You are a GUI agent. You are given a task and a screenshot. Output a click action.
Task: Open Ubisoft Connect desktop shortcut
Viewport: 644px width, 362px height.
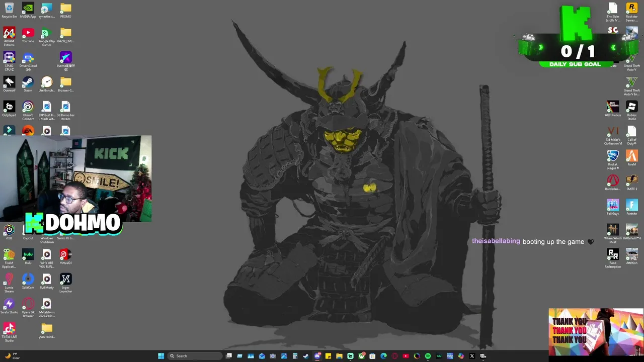pos(28,111)
